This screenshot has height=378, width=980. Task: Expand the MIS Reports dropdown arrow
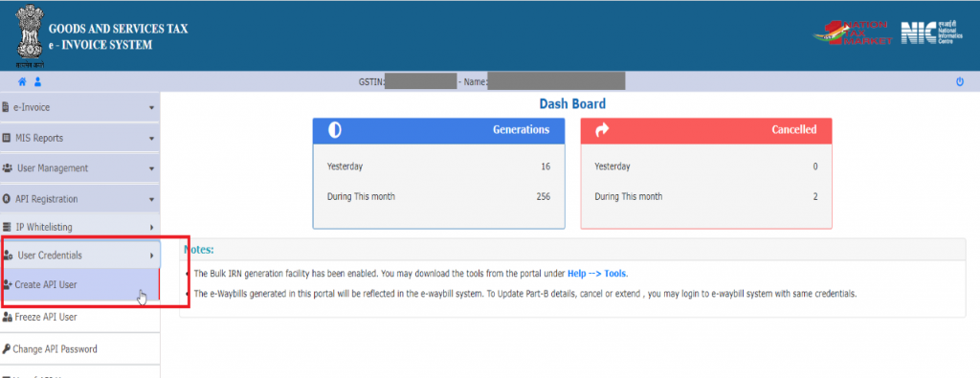[151, 139]
